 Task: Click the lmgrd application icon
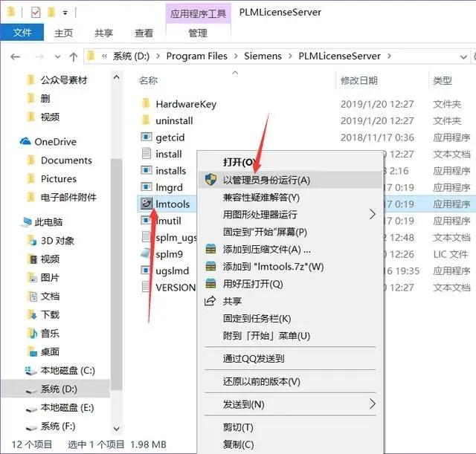146,187
